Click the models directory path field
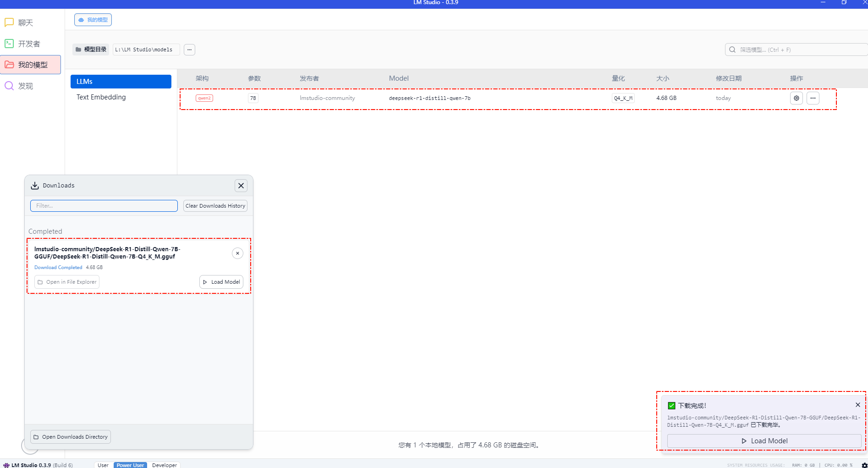Image resolution: width=868 pixels, height=468 pixels. tap(146, 50)
